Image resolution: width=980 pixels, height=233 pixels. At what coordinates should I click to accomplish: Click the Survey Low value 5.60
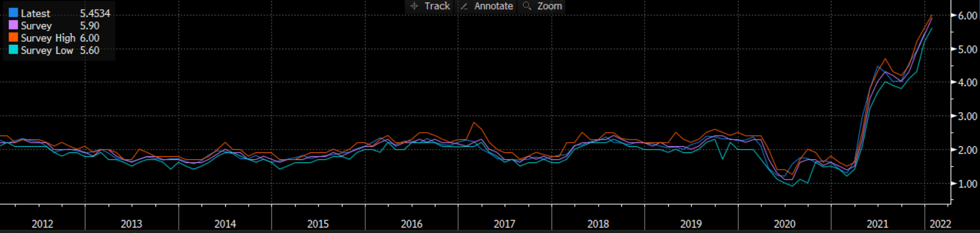[90, 50]
